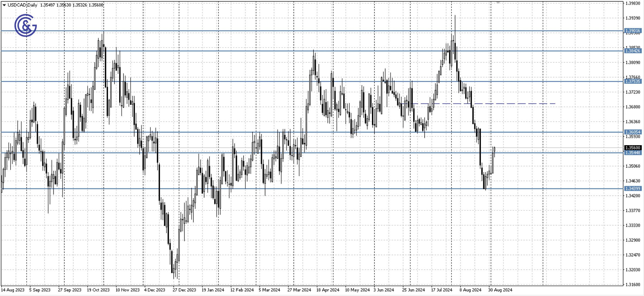Select the 1.39016 resistance level price tag
This screenshot has height=296, width=644.
tap(633, 31)
